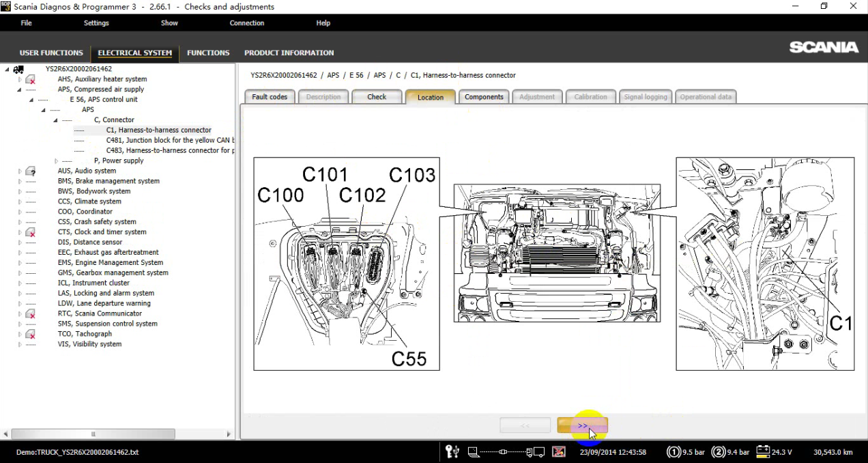This screenshot has width=868, height=463.
Task: Click the C100–C103 connector detail diagram
Action: tap(347, 264)
